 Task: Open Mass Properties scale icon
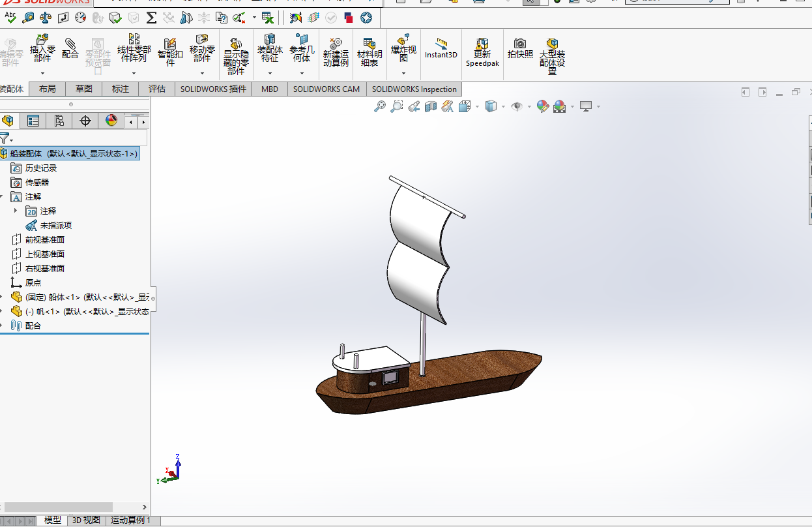(46, 18)
